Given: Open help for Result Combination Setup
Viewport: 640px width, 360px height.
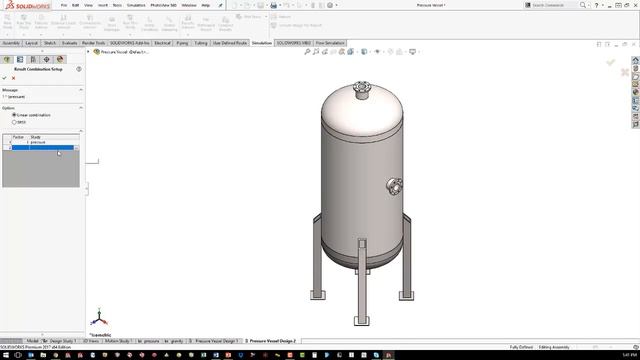Looking at the screenshot, I should click(79, 69).
